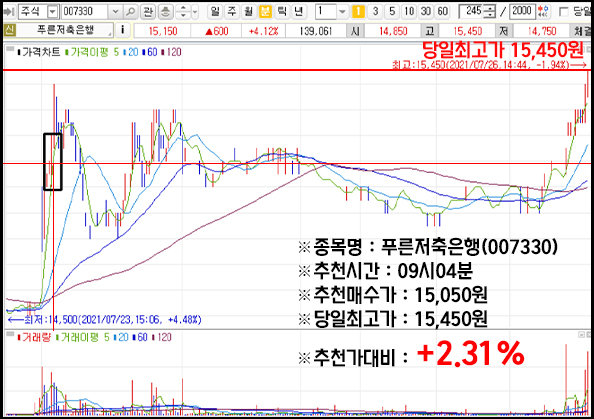The width and height of the screenshot is (594, 419).
Task: Click the change value ▲600
Action: click(x=216, y=31)
